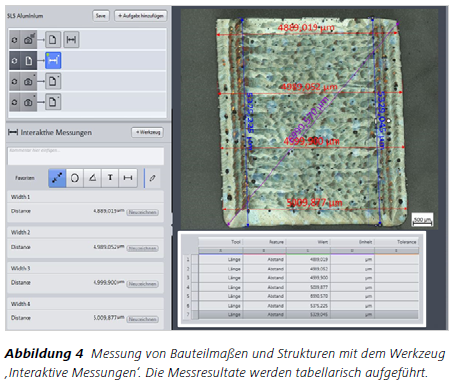454x388 pixels.
Task: Click the 500 µm scale bar
Action: point(422,220)
